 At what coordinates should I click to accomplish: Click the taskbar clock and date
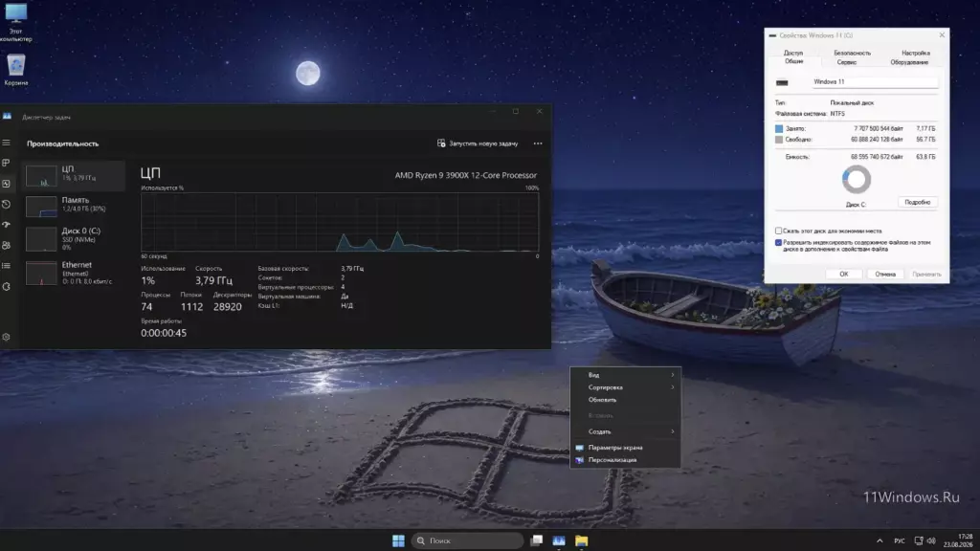coord(959,541)
